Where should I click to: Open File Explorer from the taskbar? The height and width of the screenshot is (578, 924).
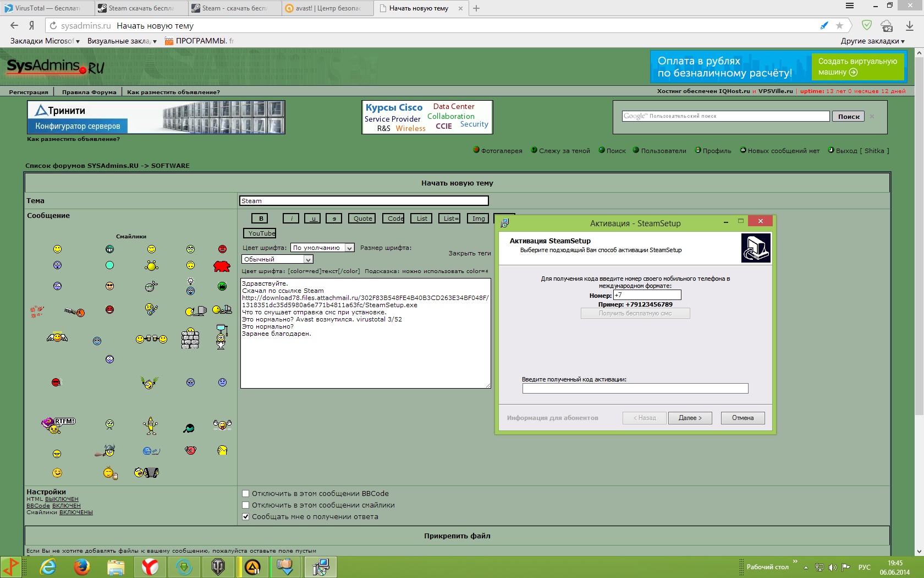[x=116, y=567]
